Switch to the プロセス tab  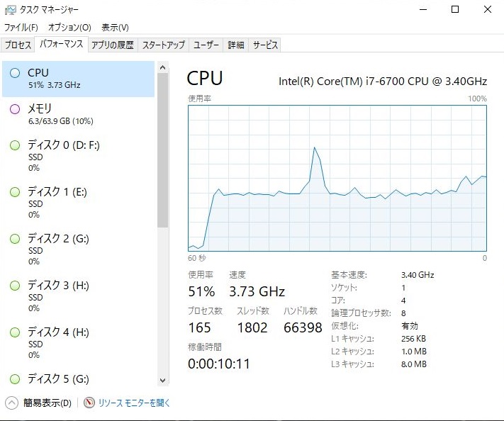click(18, 45)
